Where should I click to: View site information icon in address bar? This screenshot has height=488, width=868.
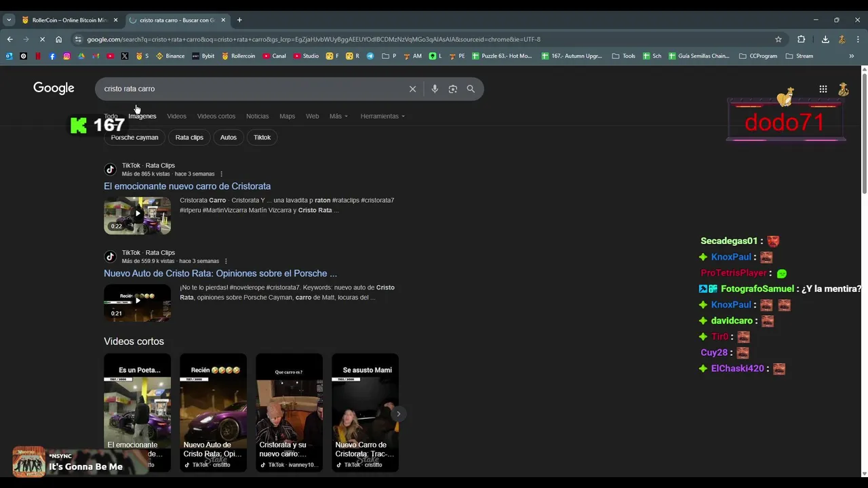(78, 39)
